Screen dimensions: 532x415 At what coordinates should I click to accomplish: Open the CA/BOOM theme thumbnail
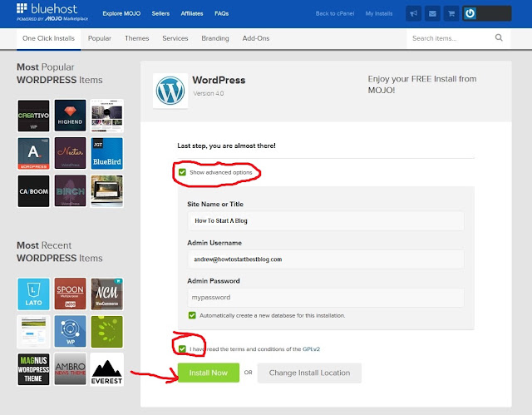click(33, 191)
